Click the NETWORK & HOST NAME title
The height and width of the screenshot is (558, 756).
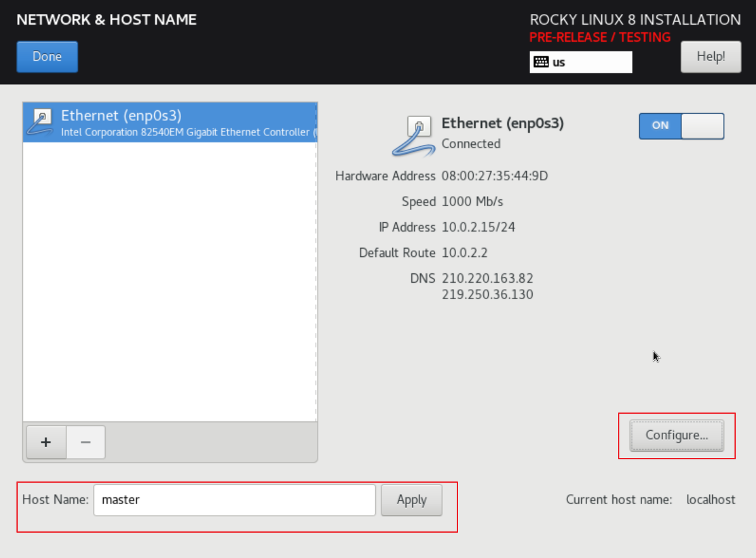106,20
